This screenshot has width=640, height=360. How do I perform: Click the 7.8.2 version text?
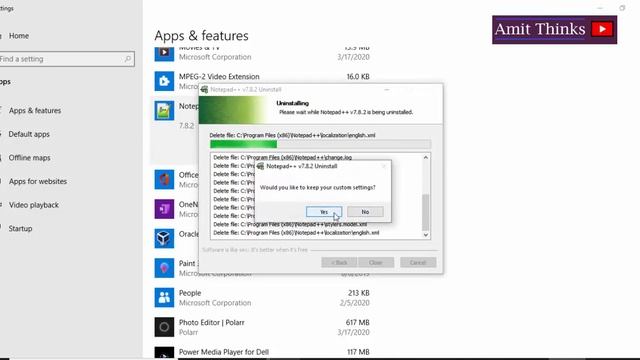point(187,126)
